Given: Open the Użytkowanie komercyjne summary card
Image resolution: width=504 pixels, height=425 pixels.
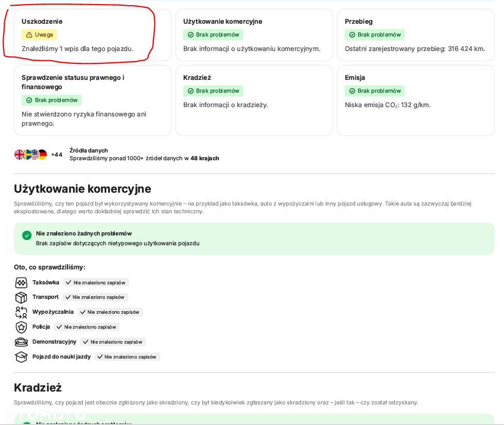Looking at the screenshot, I should (x=254, y=36).
